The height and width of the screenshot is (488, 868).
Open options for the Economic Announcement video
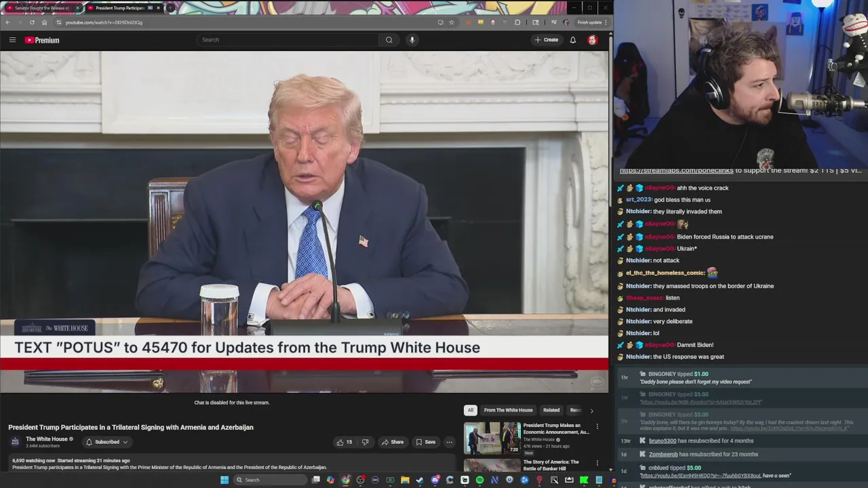tap(597, 426)
